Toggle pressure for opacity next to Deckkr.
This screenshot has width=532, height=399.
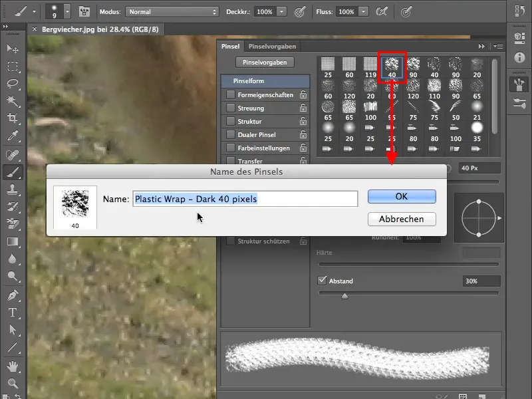(x=300, y=12)
